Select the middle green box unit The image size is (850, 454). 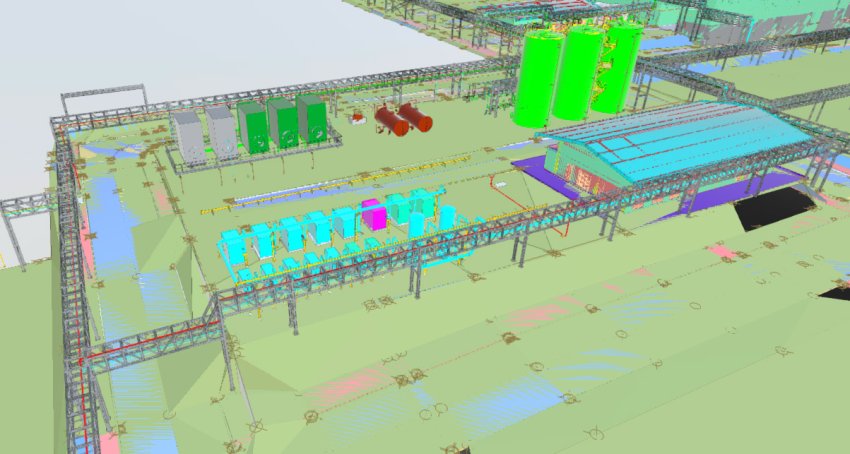[x=282, y=122]
